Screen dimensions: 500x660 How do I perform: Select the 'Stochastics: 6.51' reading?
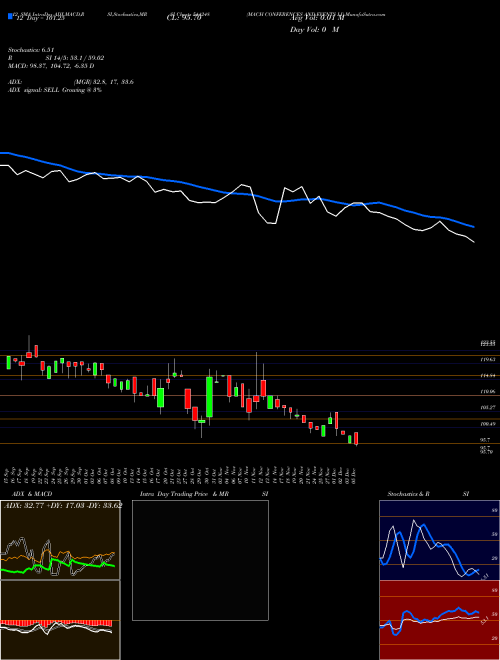point(31,50)
